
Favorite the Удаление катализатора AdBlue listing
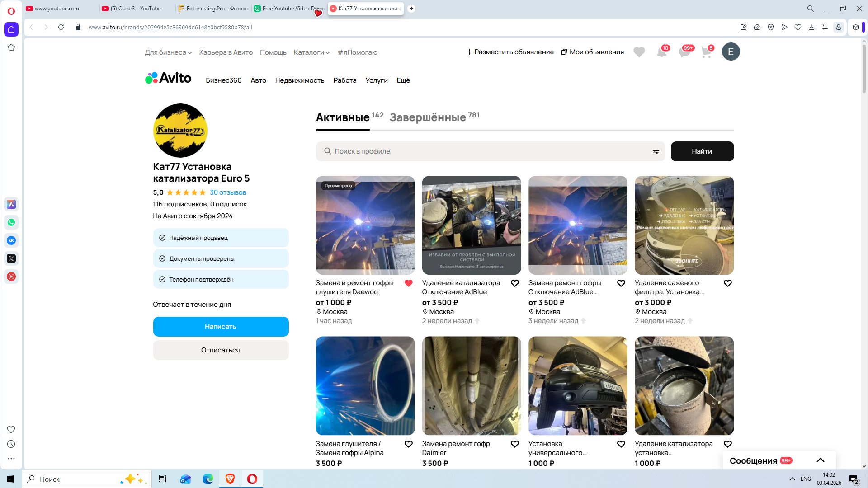click(514, 283)
